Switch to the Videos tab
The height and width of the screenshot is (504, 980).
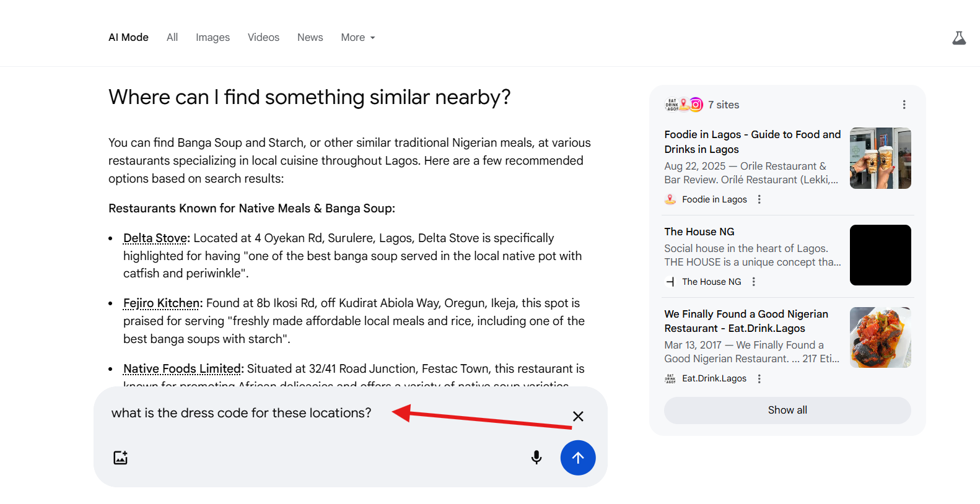click(263, 37)
